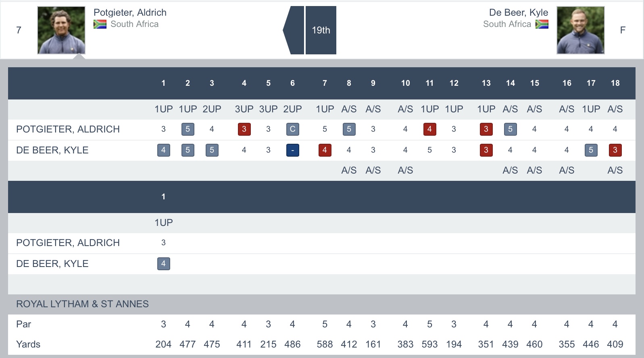
Task: Click the 'ROYAL LYTHAM & ST ANNES' course heading
Action: click(82, 304)
